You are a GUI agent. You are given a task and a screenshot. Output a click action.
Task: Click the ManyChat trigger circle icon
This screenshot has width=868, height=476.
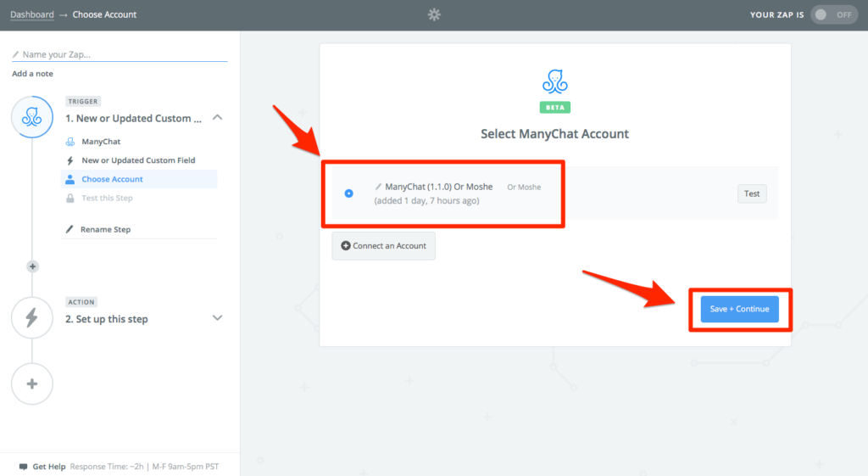pyautogui.click(x=32, y=117)
